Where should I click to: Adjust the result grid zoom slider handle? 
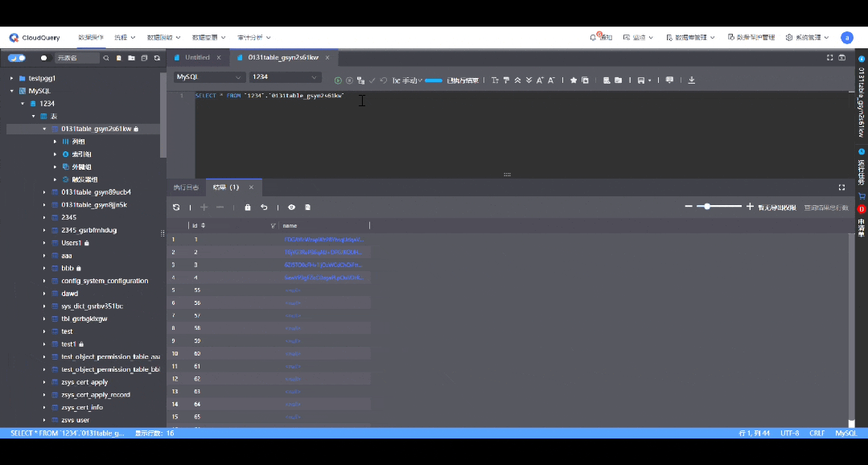pyautogui.click(x=707, y=207)
